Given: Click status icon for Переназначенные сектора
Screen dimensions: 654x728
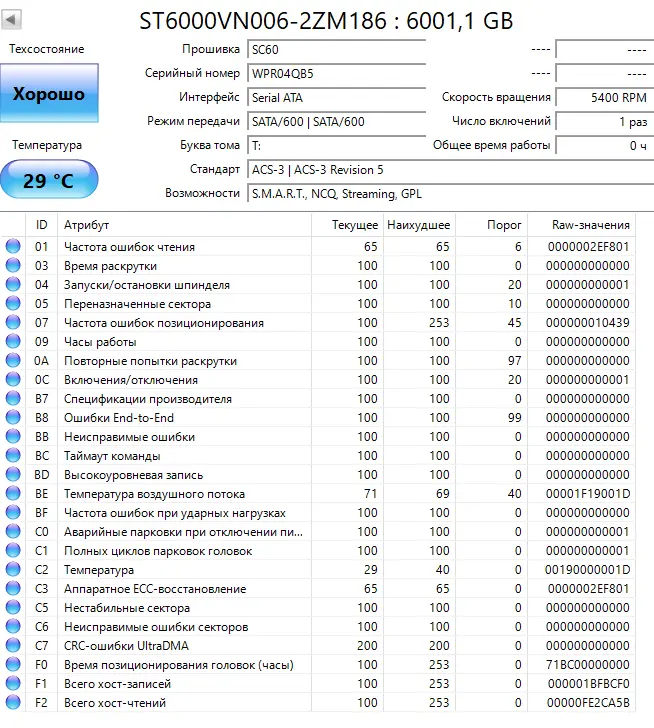Looking at the screenshot, I should [13, 303].
